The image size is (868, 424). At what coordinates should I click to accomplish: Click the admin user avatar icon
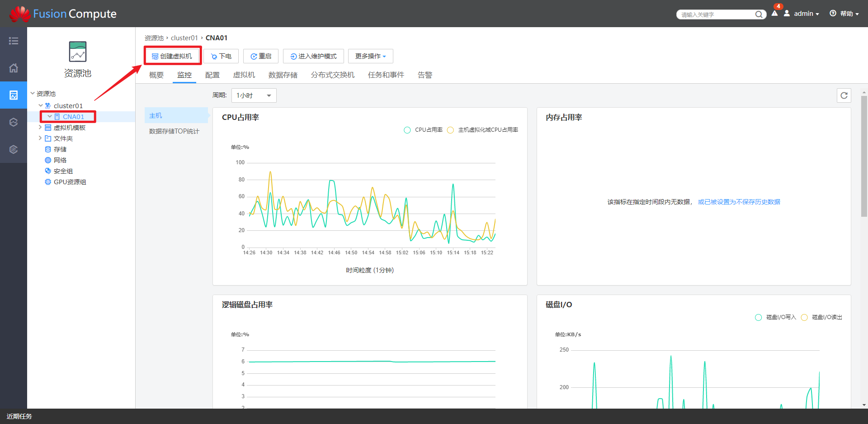pyautogui.click(x=787, y=14)
